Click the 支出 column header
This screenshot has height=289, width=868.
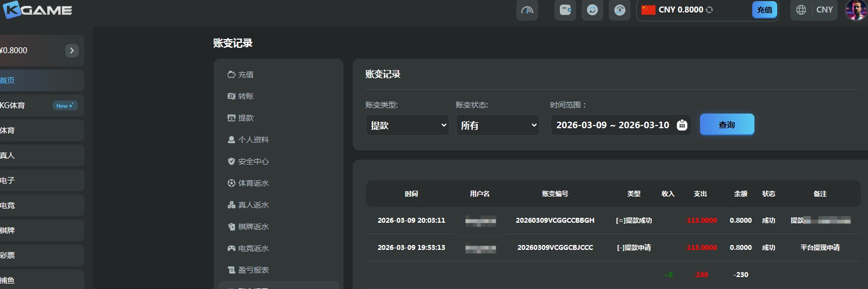pyautogui.click(x=701, y=194)
